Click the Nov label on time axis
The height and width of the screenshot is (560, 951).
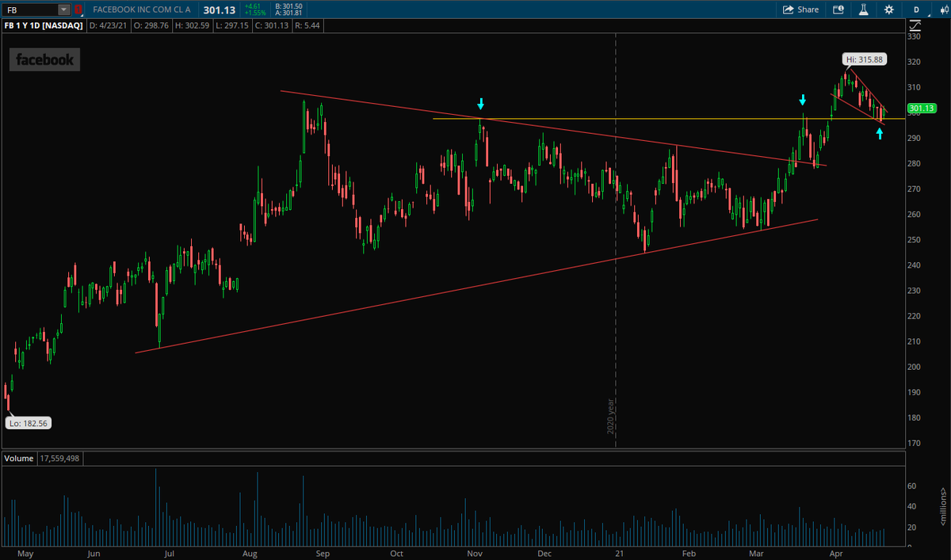click(x=475, y=553)
